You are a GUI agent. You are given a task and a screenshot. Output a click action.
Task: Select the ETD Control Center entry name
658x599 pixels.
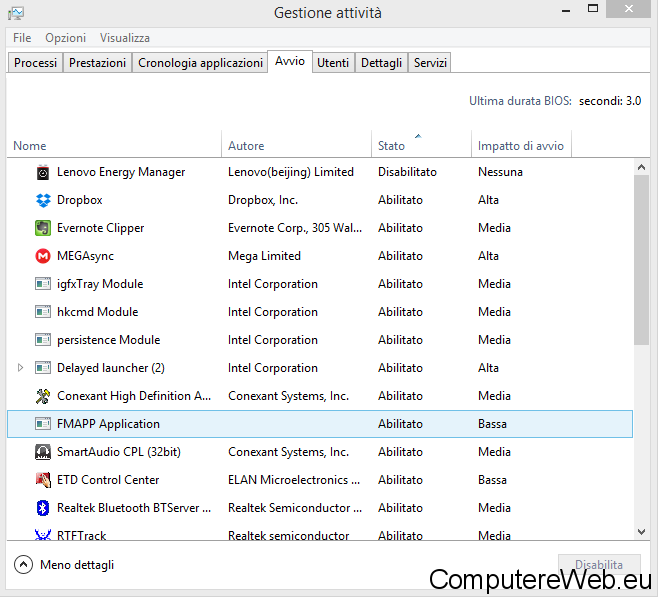click(108, 480)
